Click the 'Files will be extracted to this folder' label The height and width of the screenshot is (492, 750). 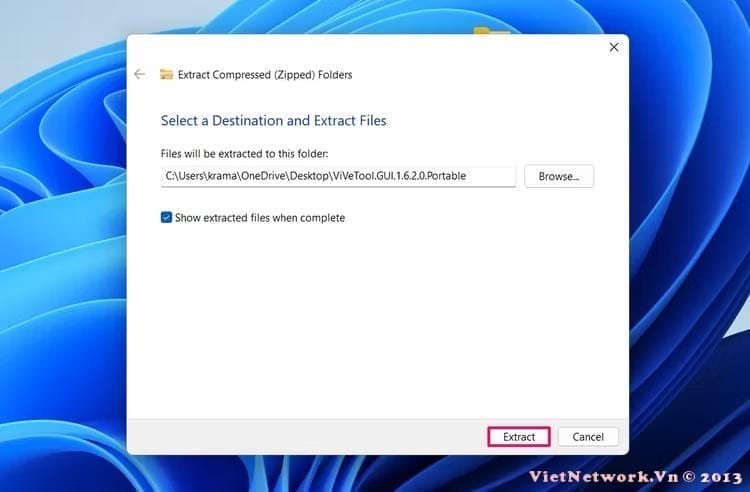tap(244, 154)
